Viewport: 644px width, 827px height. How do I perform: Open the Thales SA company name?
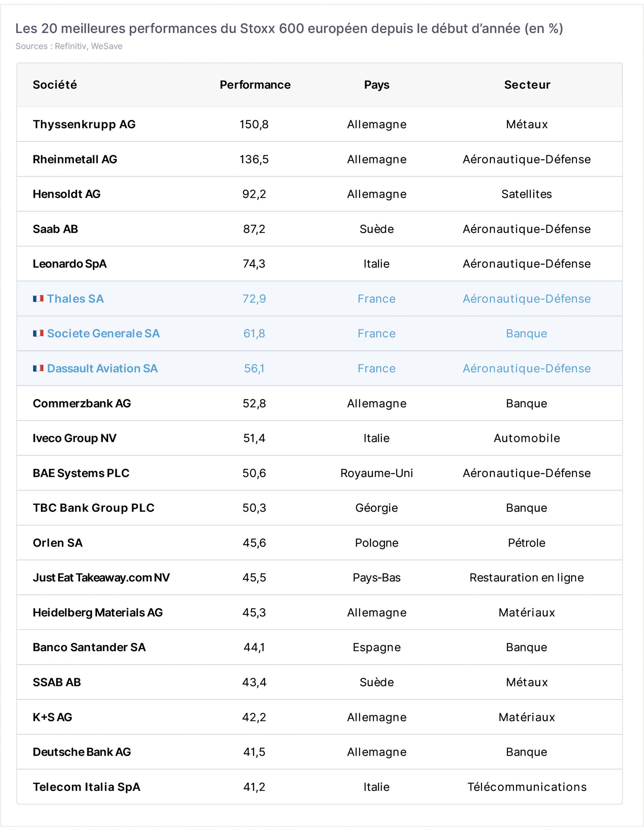[x=75, y=299]
